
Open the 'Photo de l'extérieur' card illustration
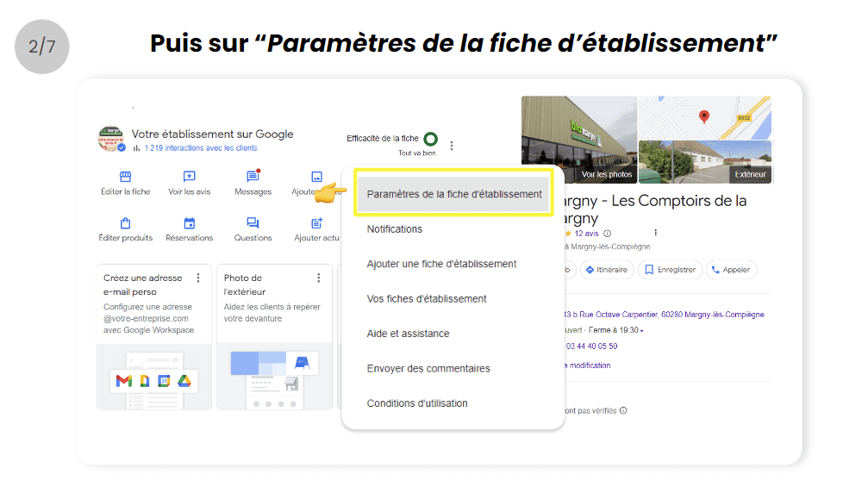point(274,377)
